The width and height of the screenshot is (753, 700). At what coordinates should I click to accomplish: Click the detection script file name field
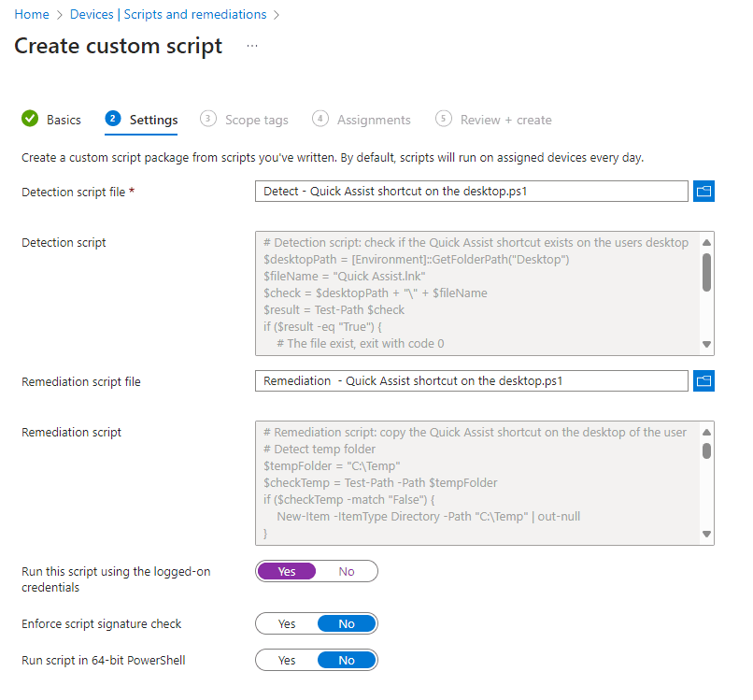pos(471,192)
